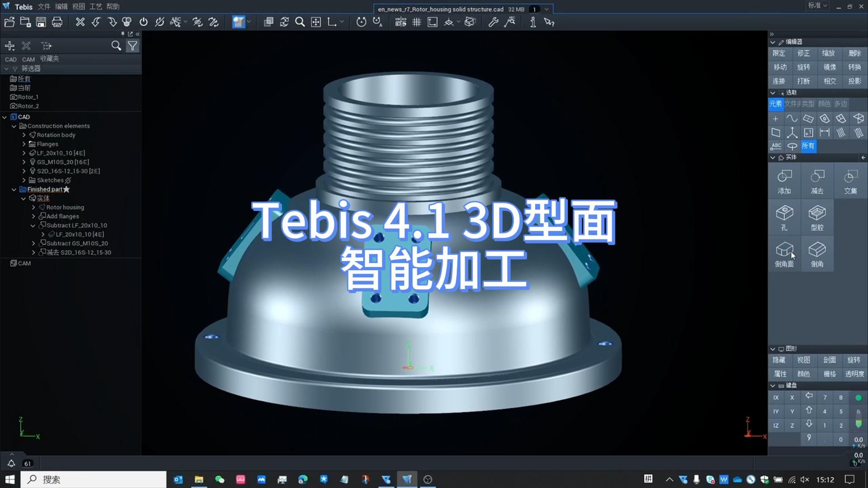The width and height of the screenshot is (868, 488).
Task: Drag the transparency slider in 图形 panel
Action: (x=854, y=374)
